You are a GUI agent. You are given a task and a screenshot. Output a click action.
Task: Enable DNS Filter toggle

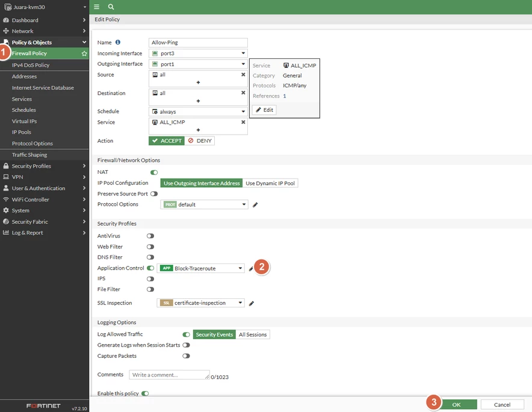point(150,257)
